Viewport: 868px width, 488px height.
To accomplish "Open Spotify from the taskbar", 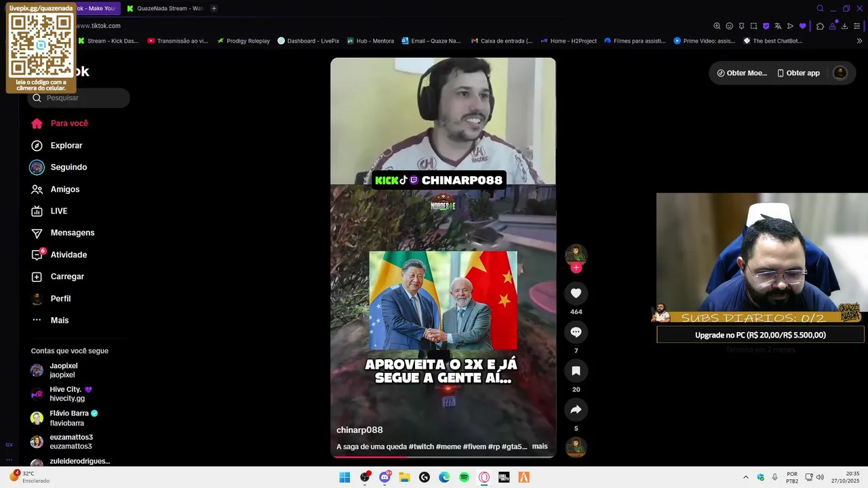I will coord(464,477).
